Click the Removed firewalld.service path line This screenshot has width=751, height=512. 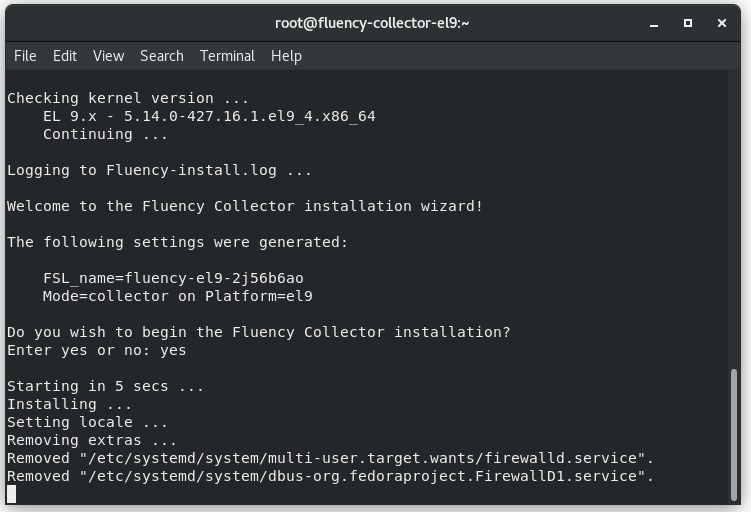pyautogui.click(x=330, y=458)
